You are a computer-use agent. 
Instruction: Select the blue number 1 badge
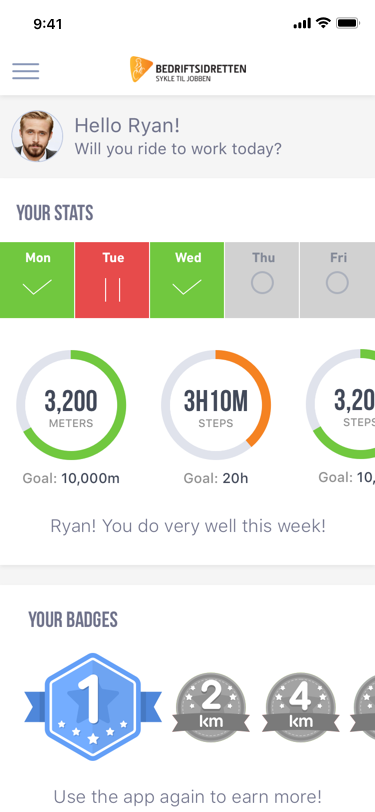[93, 707]
